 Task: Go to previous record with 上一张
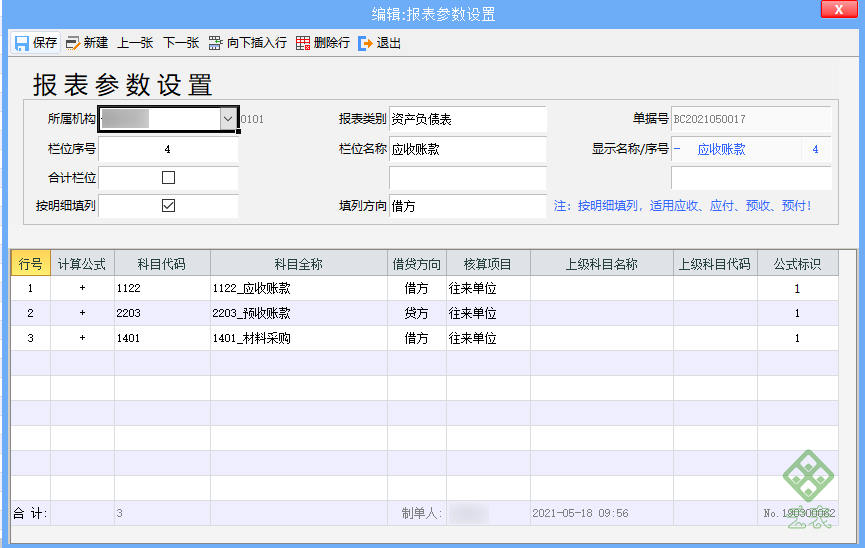pyautogui.click(x=135, y=43)
